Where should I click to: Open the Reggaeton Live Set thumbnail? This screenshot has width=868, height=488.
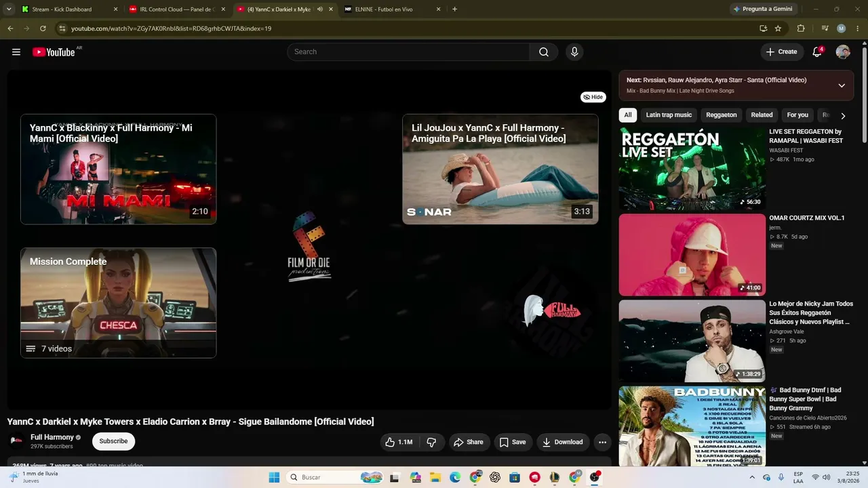[x=692, y=169]
